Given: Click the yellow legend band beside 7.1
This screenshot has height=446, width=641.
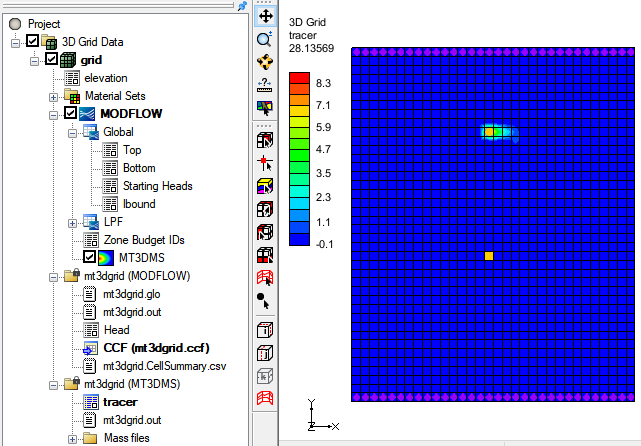Looking at the screenshot, I should click(x=299, y=110).
